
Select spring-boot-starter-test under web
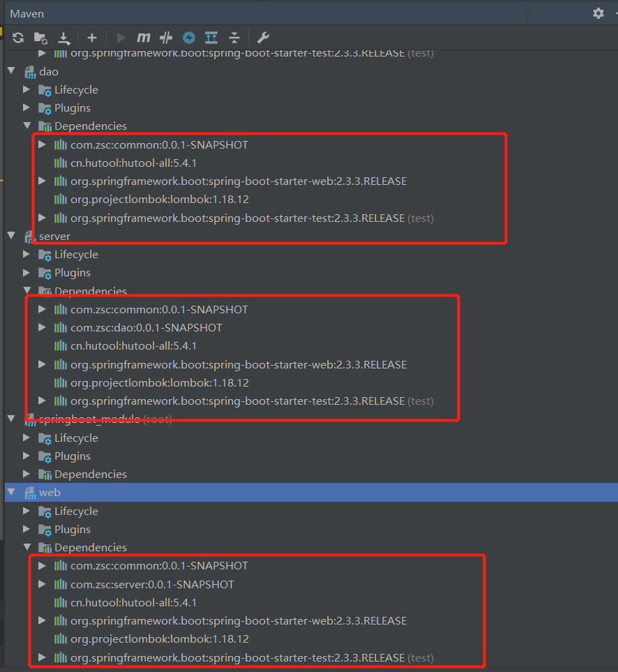(x=253, y=658)
